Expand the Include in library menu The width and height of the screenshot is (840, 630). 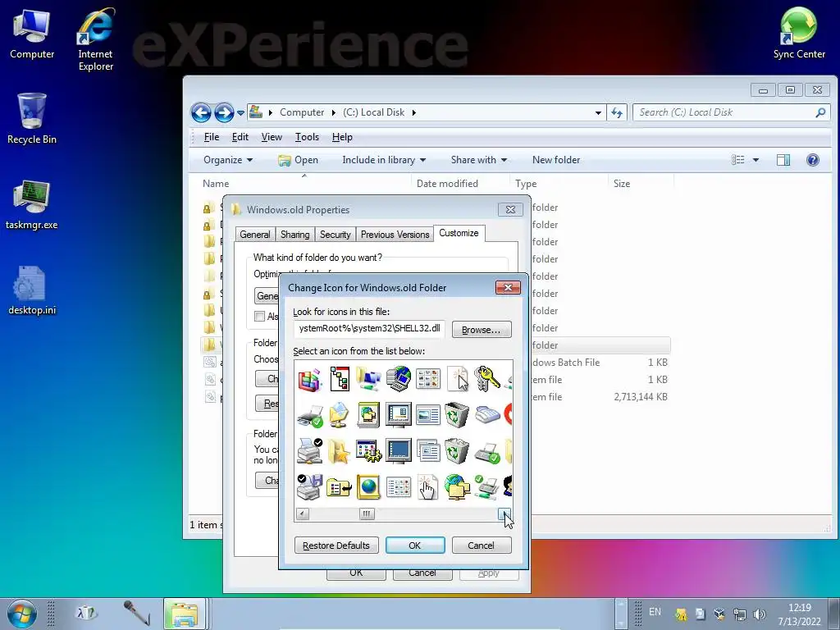click(x=384, y=160)
